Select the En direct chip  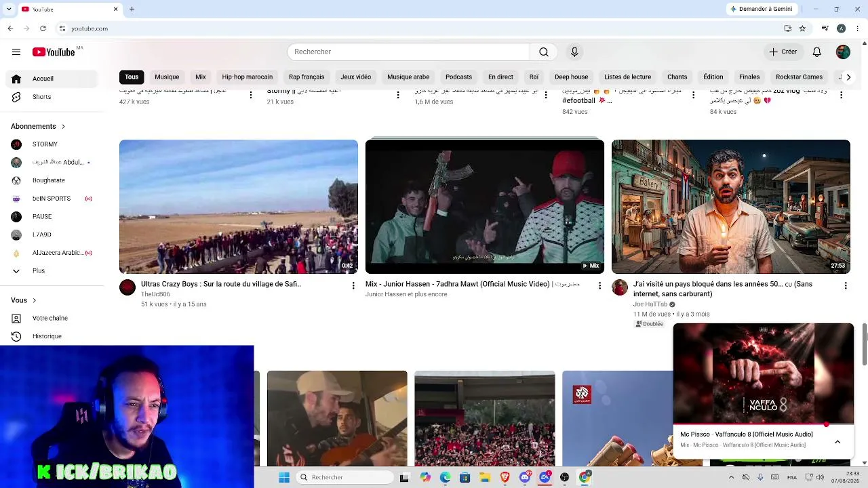point(500,77)
